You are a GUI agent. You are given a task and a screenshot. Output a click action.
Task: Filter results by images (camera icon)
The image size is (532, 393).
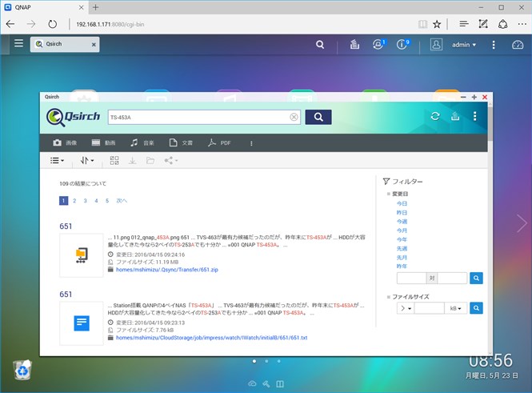pos(65,143)
